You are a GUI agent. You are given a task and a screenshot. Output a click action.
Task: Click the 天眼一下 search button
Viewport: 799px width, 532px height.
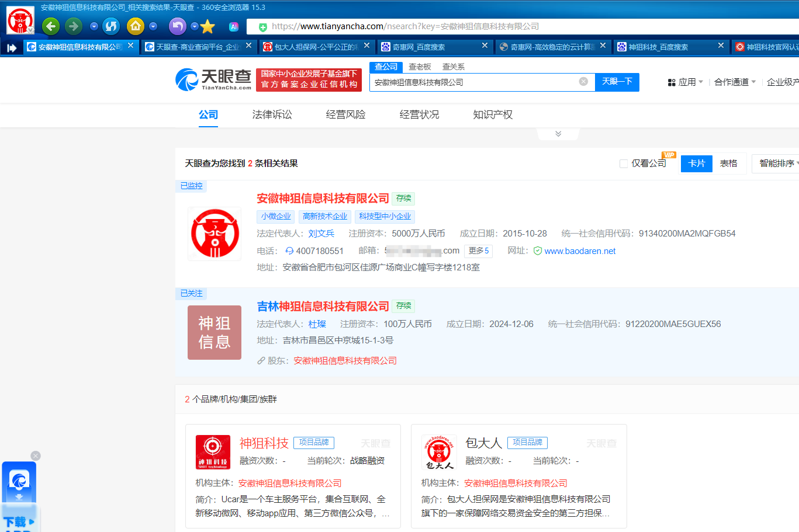click(x=617, y=82)
